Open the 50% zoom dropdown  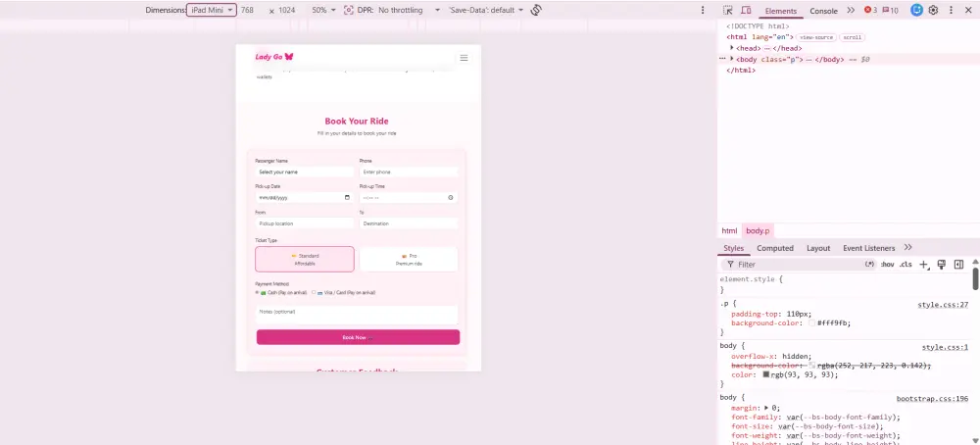(323, 10)
